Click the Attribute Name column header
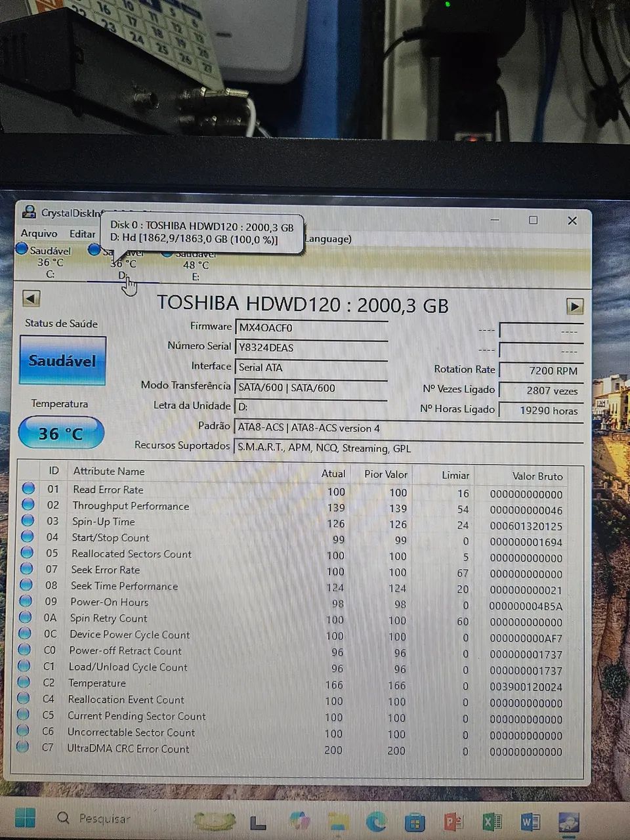The width and height of the screenshot is (630, 840). tap(109, 471)
